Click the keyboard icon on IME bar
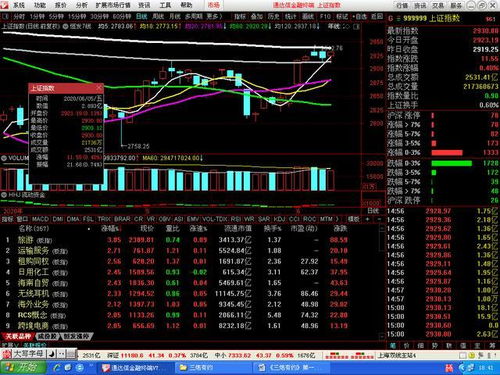The width and height of the screenshot is (500, 375). [x=70, y=354]
